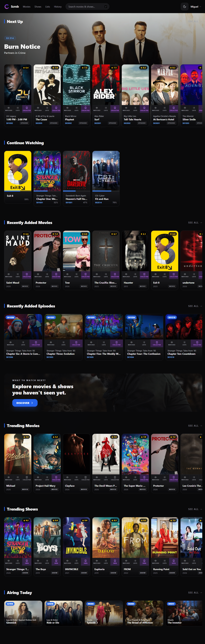Mark Exit 8 movie as watched

coord(156,275)
